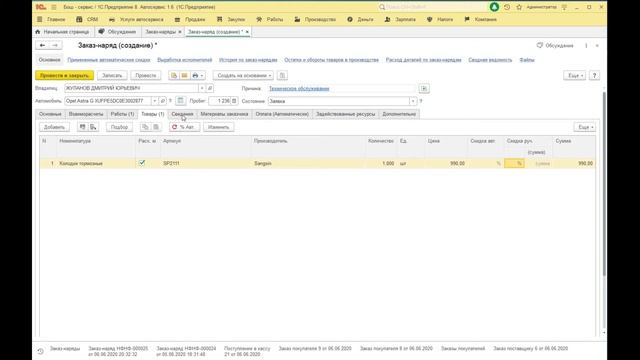Click the report icon after Создать на основании

282,76
